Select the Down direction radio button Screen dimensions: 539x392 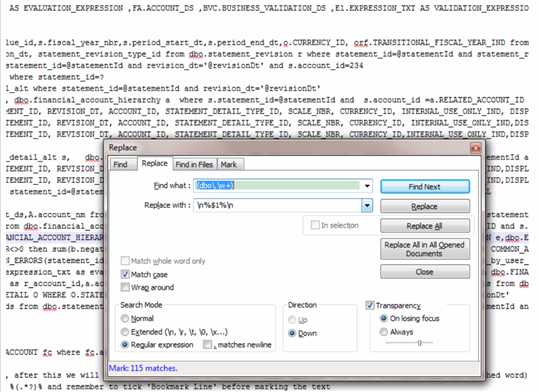tap(292, 333)
